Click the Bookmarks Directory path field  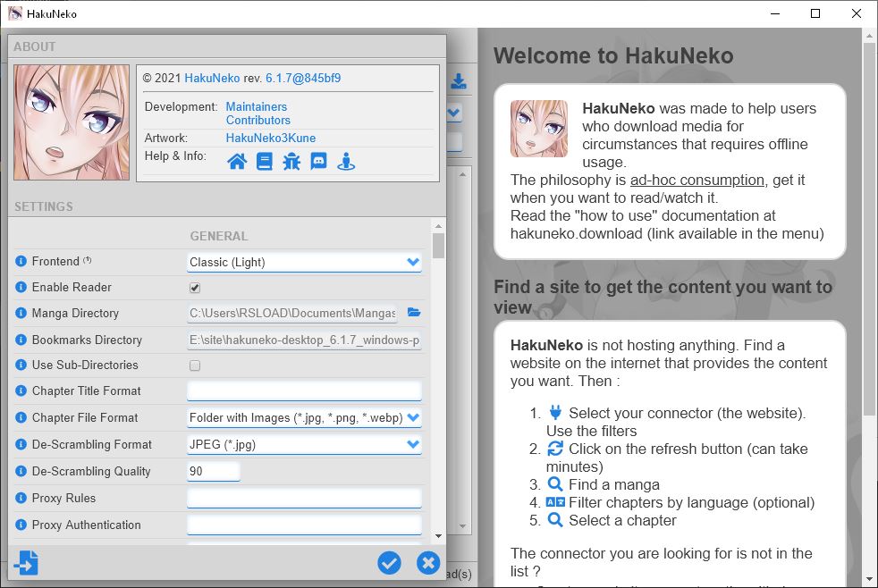(x=304, y=340)
